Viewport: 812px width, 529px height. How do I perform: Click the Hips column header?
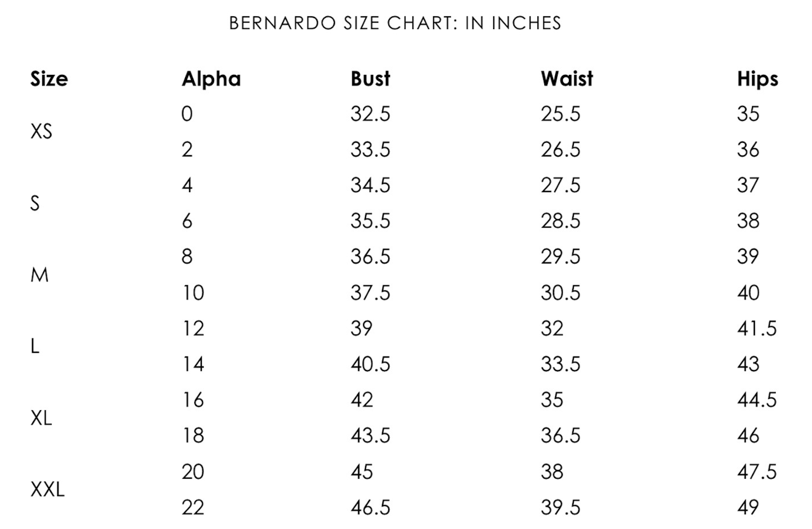[x=757, y=79]
